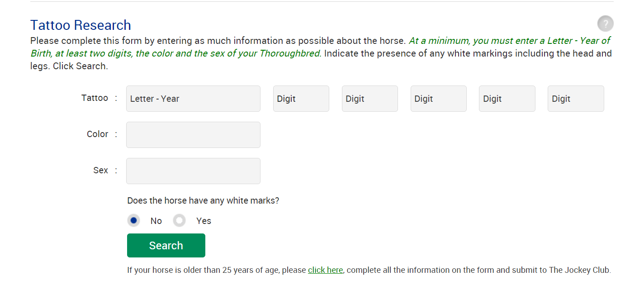This screenshot has height=295, width=644.
Task: Focus the fourth Digit tattoo field
Action: 507,99
